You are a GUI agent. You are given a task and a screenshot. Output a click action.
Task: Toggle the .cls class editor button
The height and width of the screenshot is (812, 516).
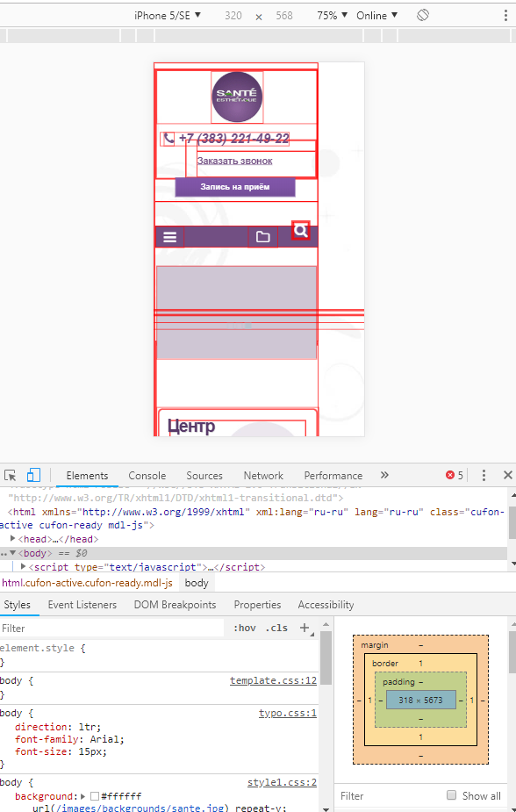[x=276, y=629]
